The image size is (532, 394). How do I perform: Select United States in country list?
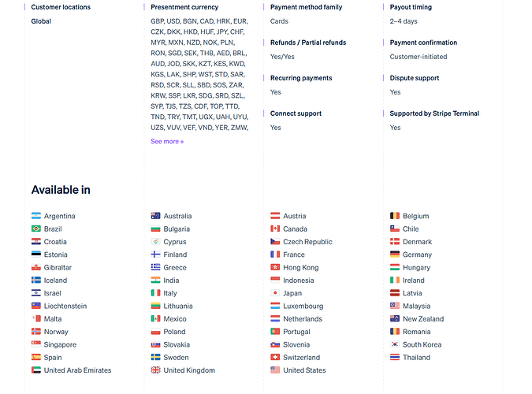(x=304, y=370)
